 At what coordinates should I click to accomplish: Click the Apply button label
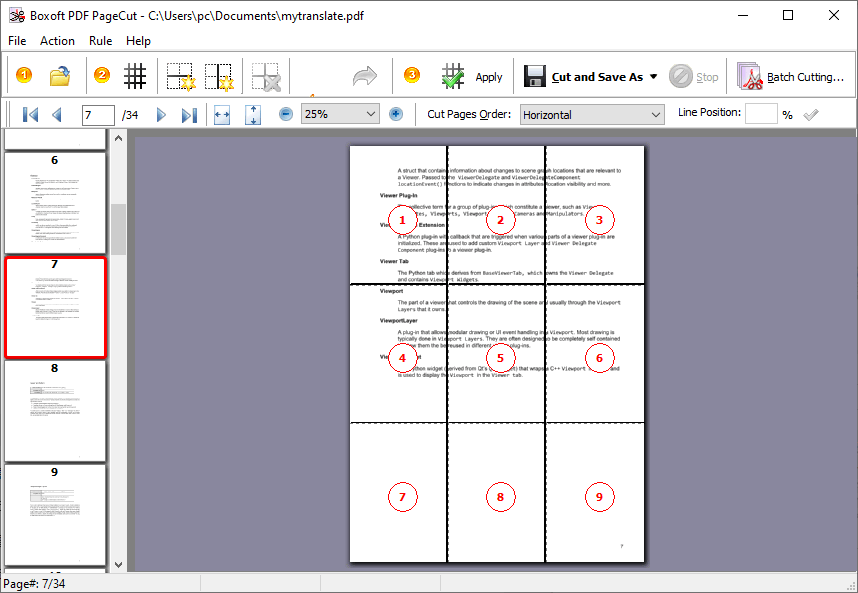[x=489, y=77]
